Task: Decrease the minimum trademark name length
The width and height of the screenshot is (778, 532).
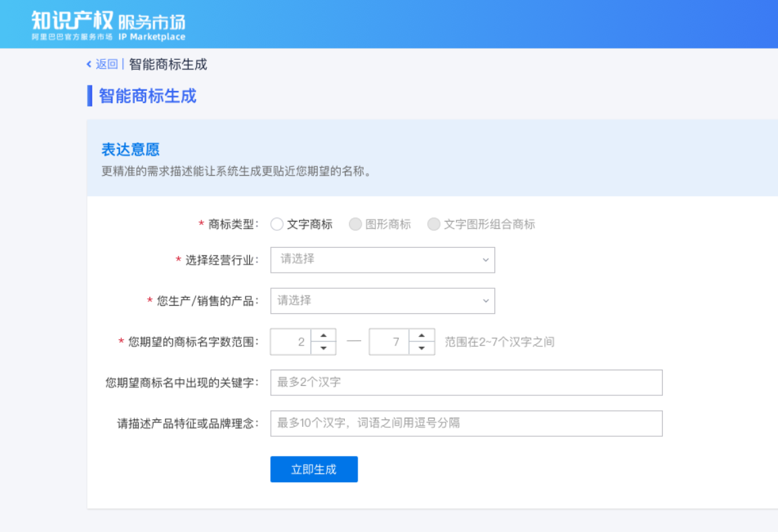Action: pyautogui.click(x=323, y=347)
